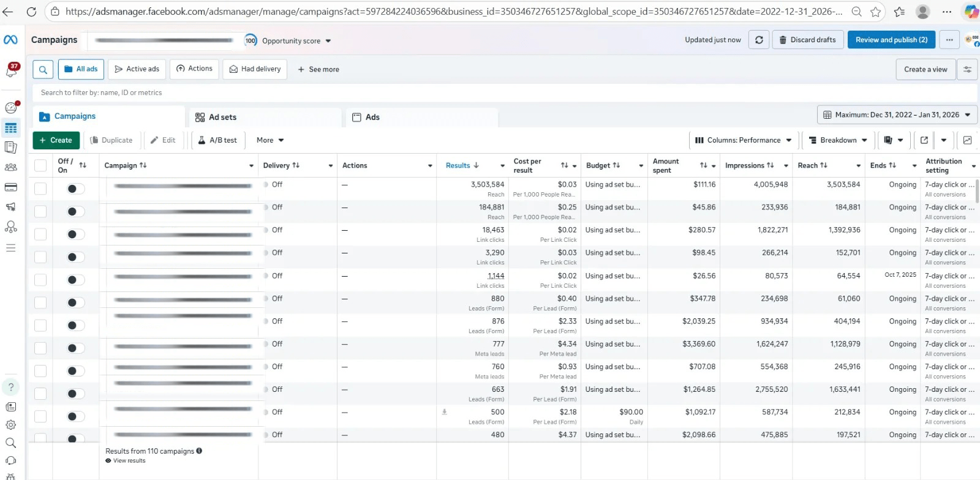
Task: Open the Breakdown dropdown
Action: coord(838,140)
